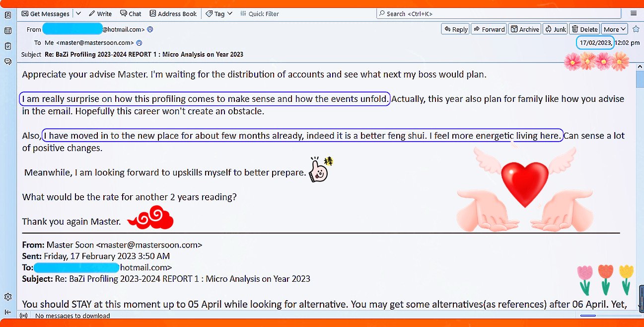Viewport: 644px width, 327px height.
Task: Open the hamburger application menu
Action: 634,13
